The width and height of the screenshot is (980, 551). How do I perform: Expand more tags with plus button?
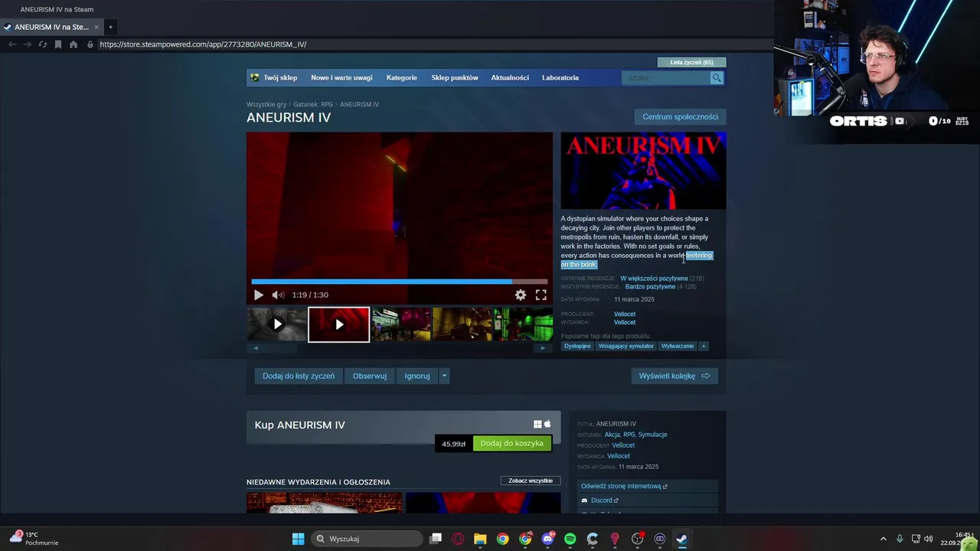704,346
